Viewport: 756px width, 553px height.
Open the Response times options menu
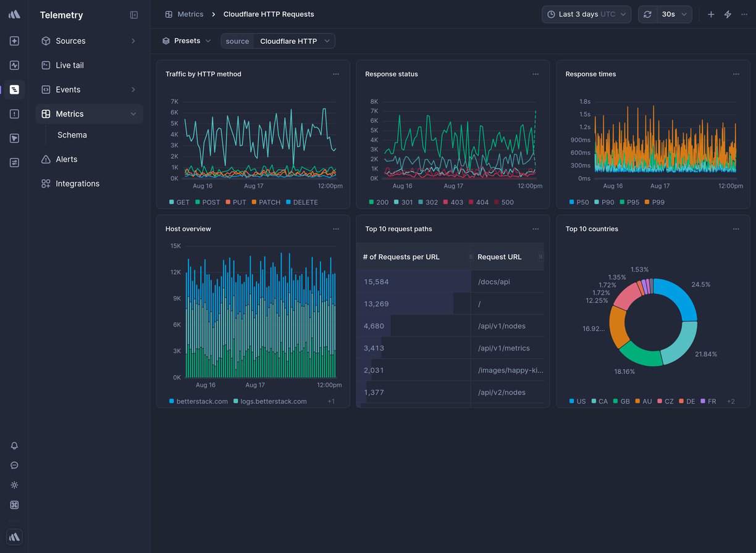click(736, 74)
